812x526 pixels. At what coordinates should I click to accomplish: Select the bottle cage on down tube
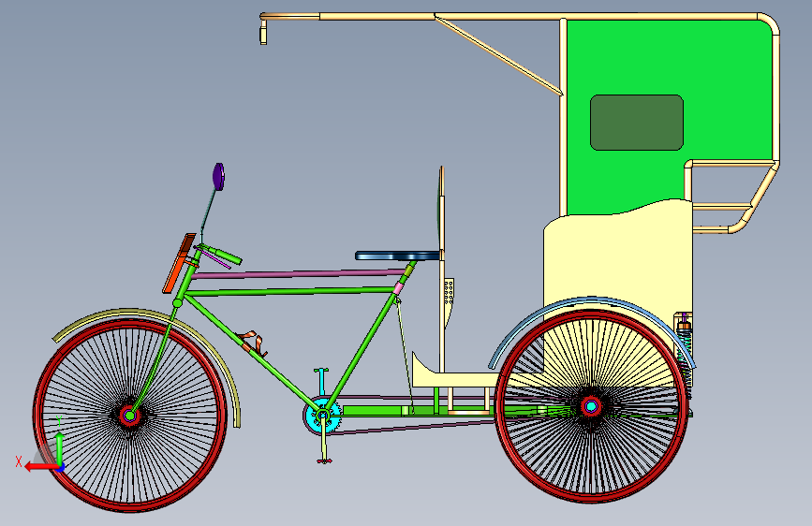pyautogui.click(x=255, y=343)
